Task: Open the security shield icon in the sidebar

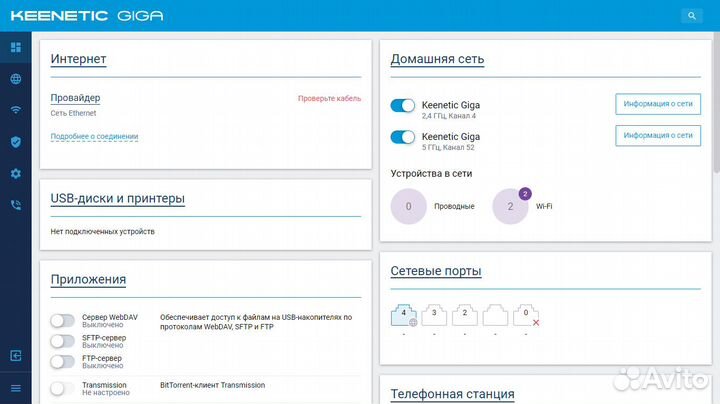Action: (x=16, y=142)
